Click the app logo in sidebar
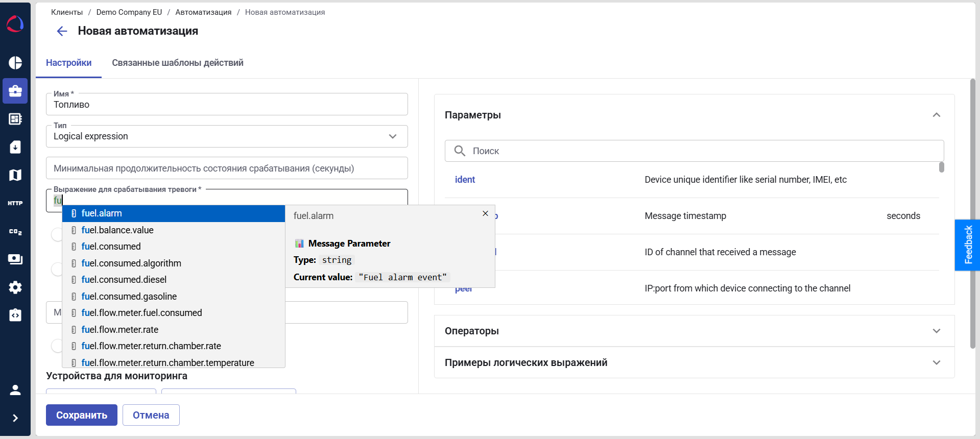The image size is (980, 439). (15, 23)
